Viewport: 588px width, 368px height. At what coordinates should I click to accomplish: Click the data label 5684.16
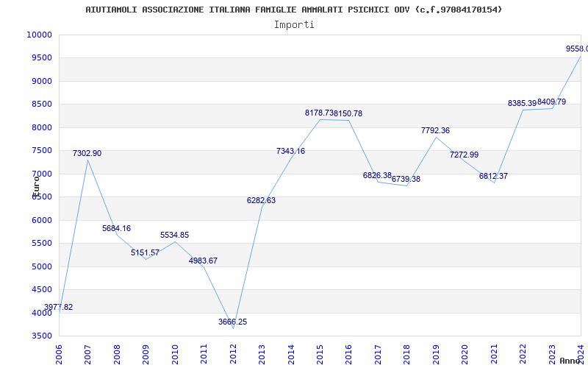click(117, 228)
